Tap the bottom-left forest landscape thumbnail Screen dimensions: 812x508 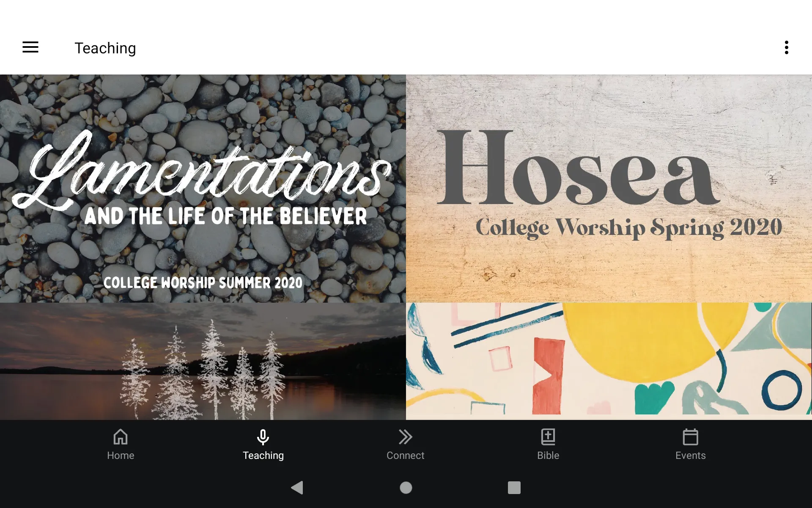(x=203, y=361)
